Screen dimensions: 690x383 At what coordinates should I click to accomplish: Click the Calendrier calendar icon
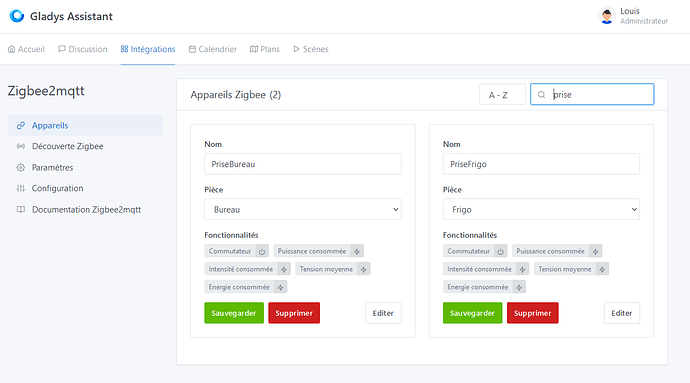pyautogui.click(x=192, y=49)
